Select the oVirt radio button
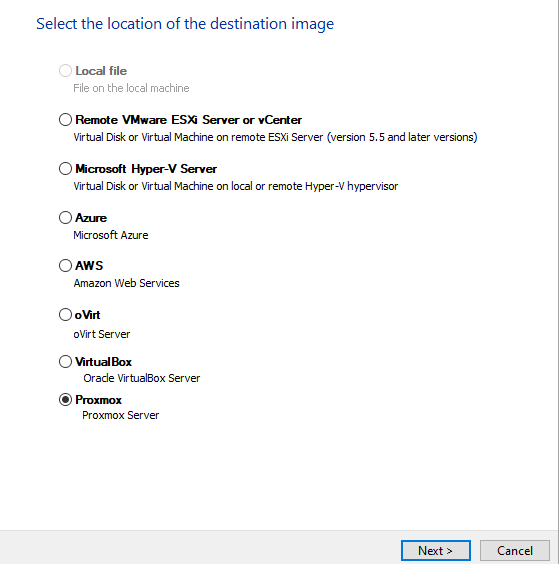The height and width of the screenshot is (564, 559). coord(65,314)
